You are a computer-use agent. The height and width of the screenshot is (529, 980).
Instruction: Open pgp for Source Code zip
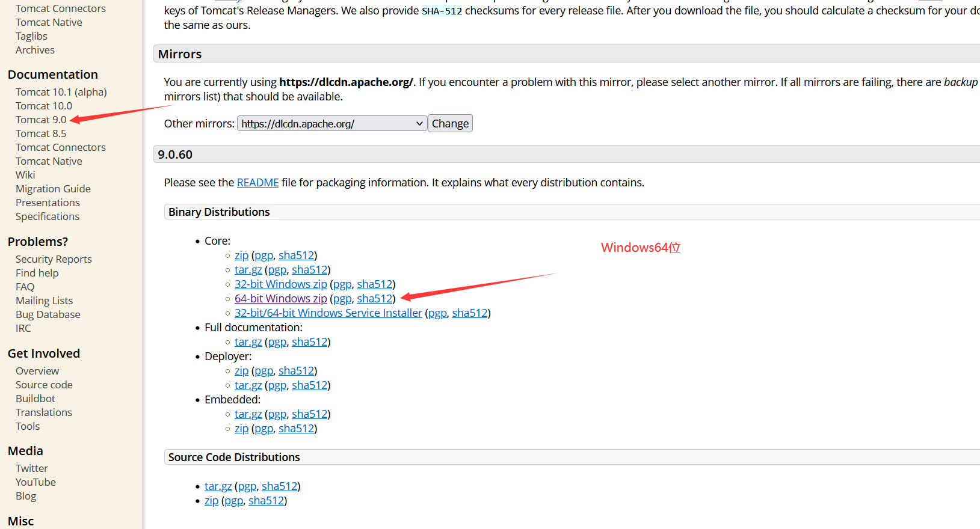coord(233,501)
